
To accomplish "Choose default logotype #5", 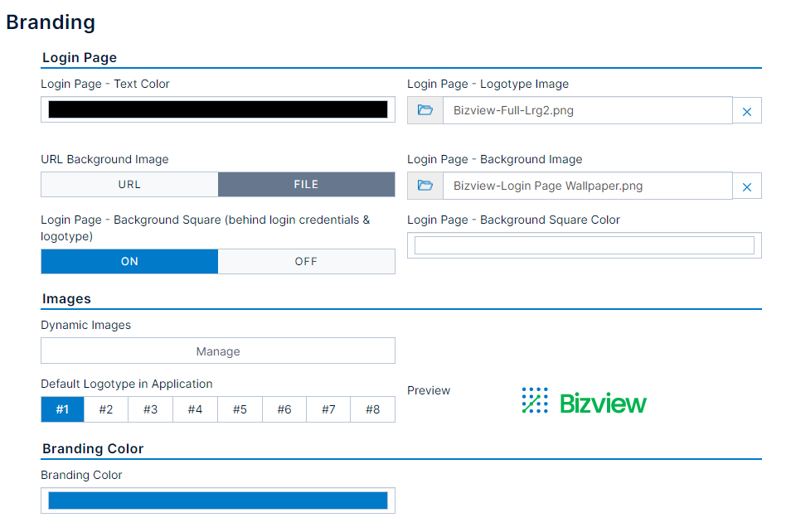I will pos(240,409).
